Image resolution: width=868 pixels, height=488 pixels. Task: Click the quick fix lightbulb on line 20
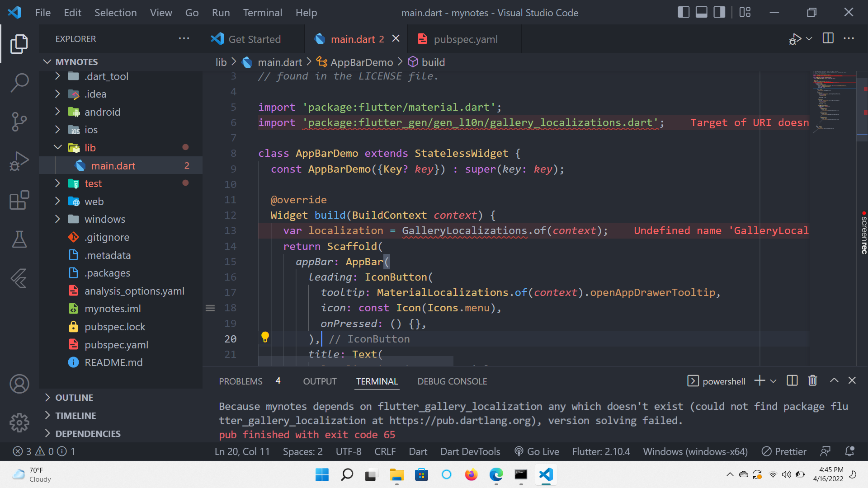(x=265, y=337)
